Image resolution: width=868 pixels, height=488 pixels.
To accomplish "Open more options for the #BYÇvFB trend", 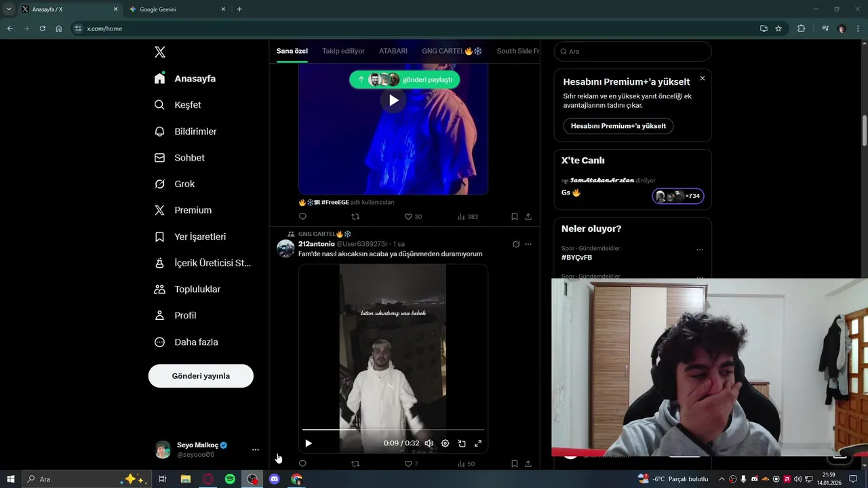I will (x=700, y=249).
